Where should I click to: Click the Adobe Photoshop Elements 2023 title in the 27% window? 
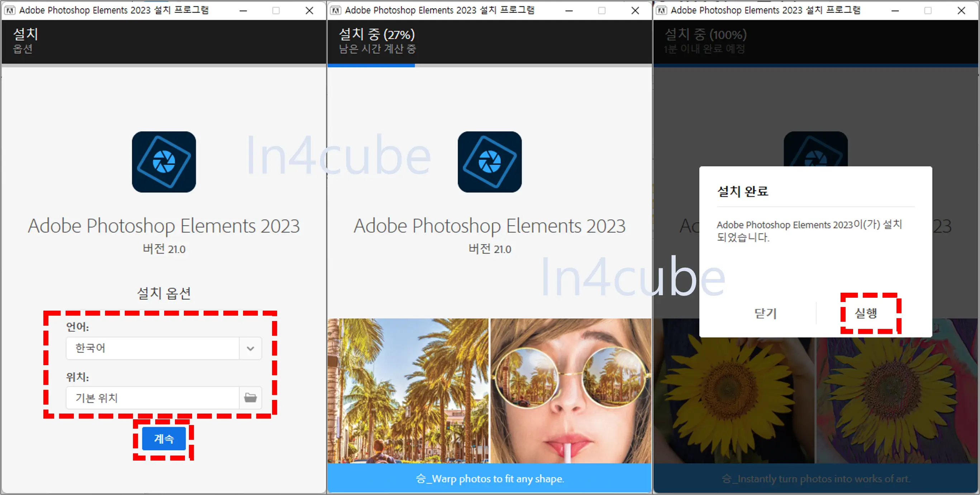490,226
